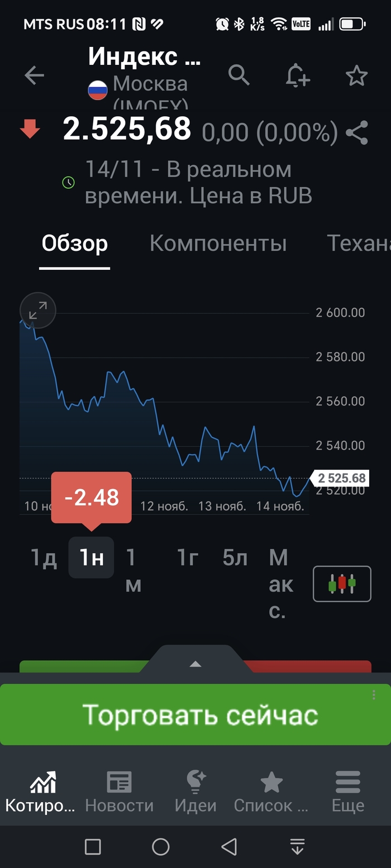The height and width of the screenshot is (868, 391).
Task: Open the Еще menu
Action: pos(347,790)
